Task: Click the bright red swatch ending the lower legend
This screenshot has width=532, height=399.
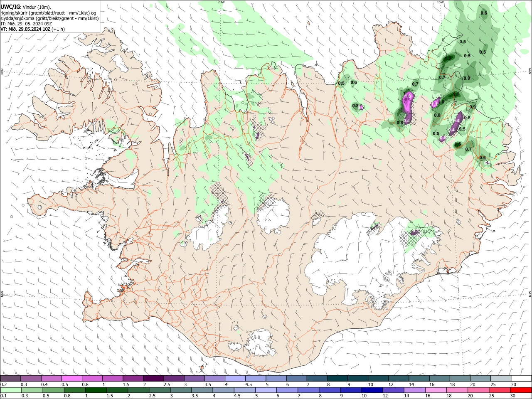Action: [x=521, y=390]
